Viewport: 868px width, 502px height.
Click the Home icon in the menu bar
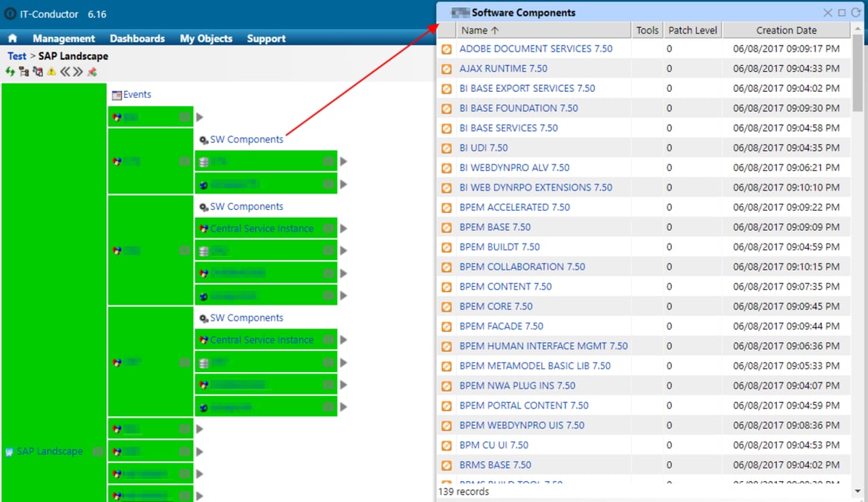[12, 38]
